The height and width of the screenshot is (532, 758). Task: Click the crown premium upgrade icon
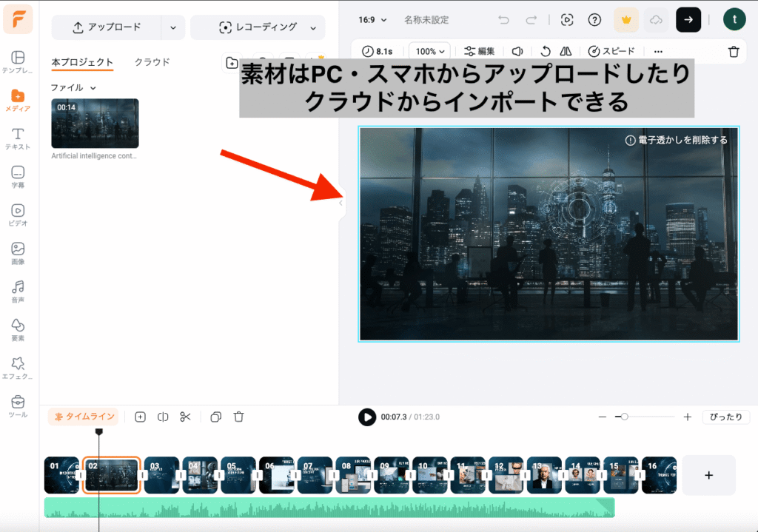[x=626, y=20]
